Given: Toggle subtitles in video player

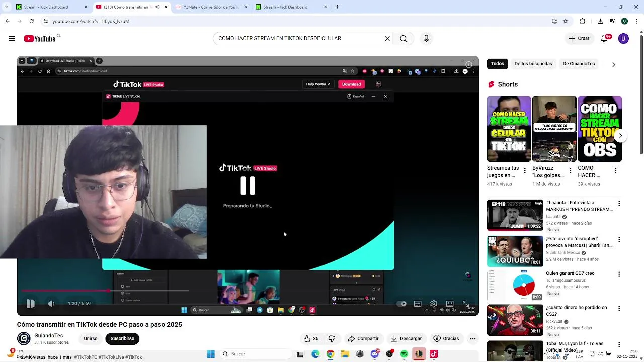Looking at the screenshot, I should [418, 304].
